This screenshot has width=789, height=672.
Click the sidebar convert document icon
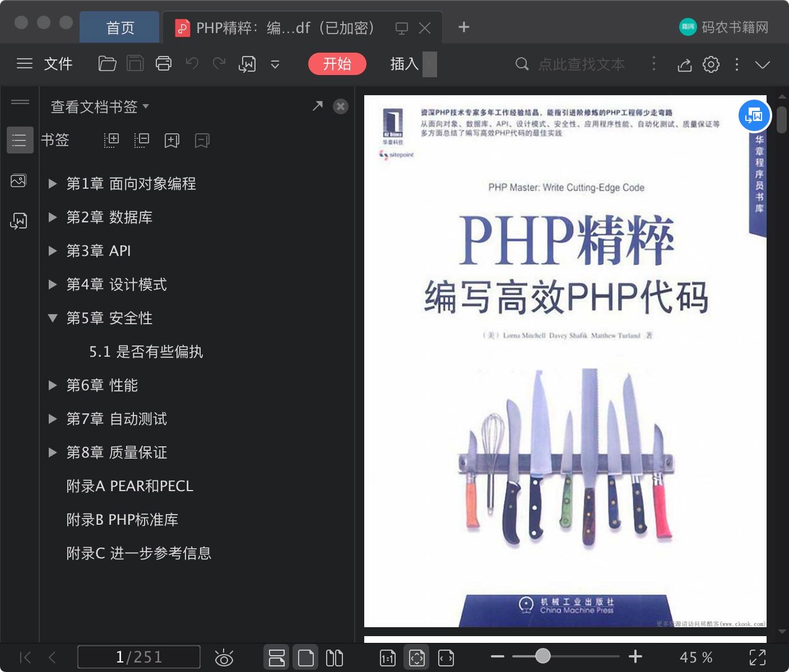pos(18,221)
